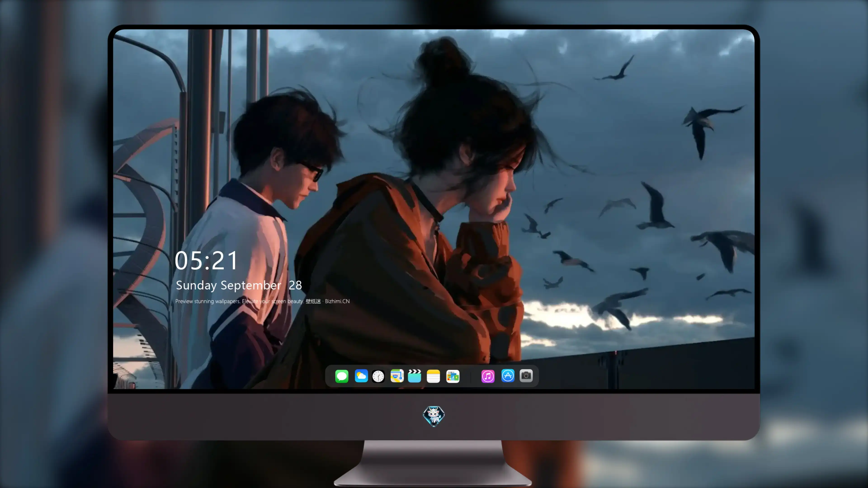The width and height of the screenshot is (868, 488).
Task: Open the photo collage app in the dock
Action: (453, 376)
